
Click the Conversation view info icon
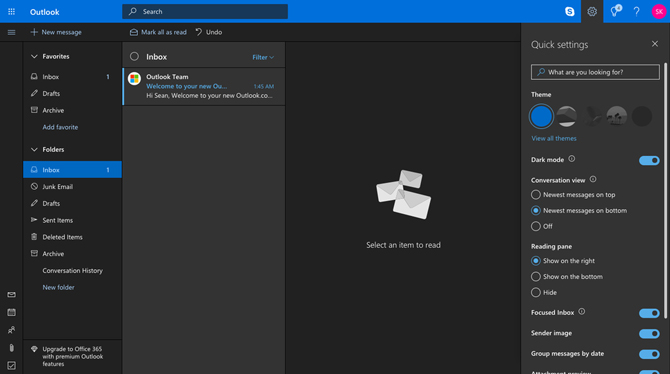click(593, 180)
